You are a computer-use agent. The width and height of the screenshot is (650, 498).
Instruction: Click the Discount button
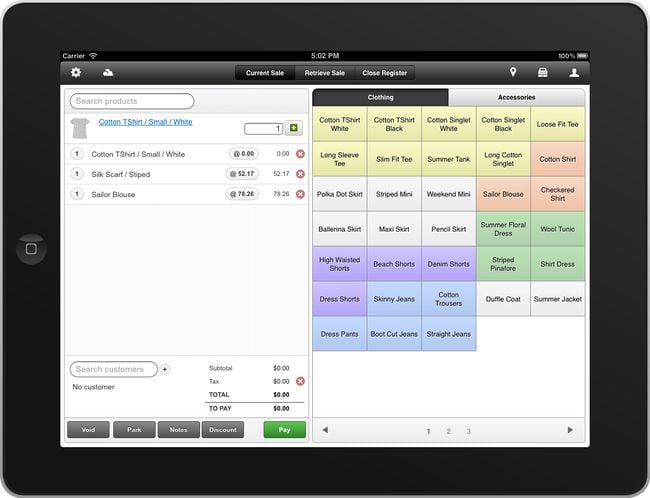[x=223, y=430]
